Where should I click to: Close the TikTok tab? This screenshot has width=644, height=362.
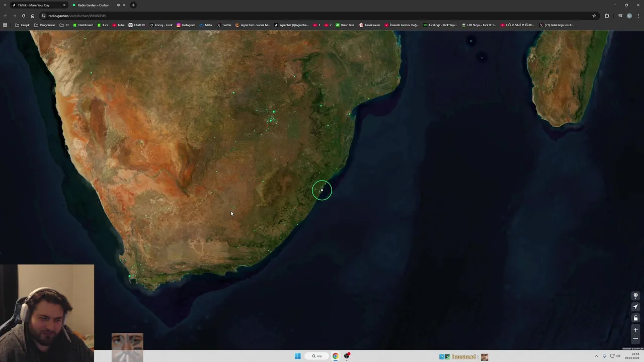point(64,5)
